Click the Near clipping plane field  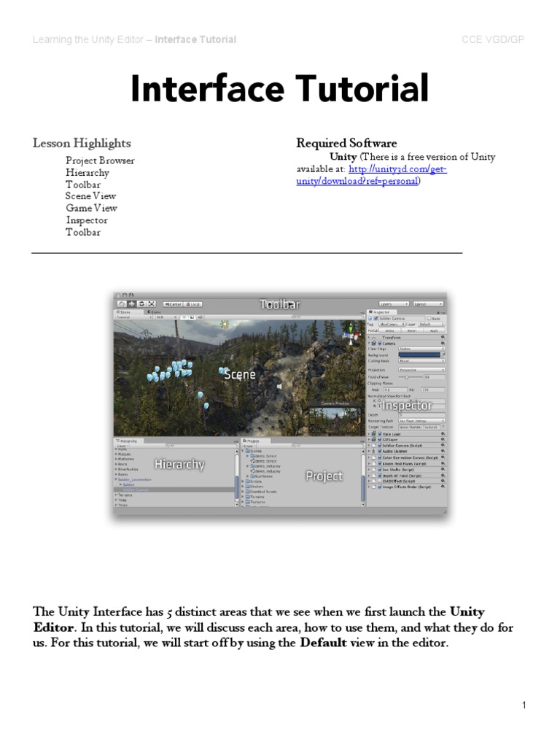coord(395,390)
